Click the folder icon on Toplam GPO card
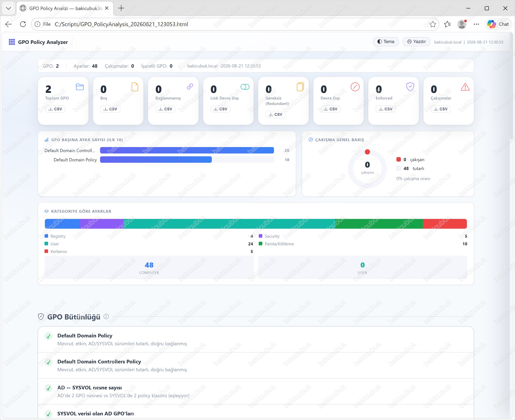This screenshot has width=515, height=420. (80, 87)
